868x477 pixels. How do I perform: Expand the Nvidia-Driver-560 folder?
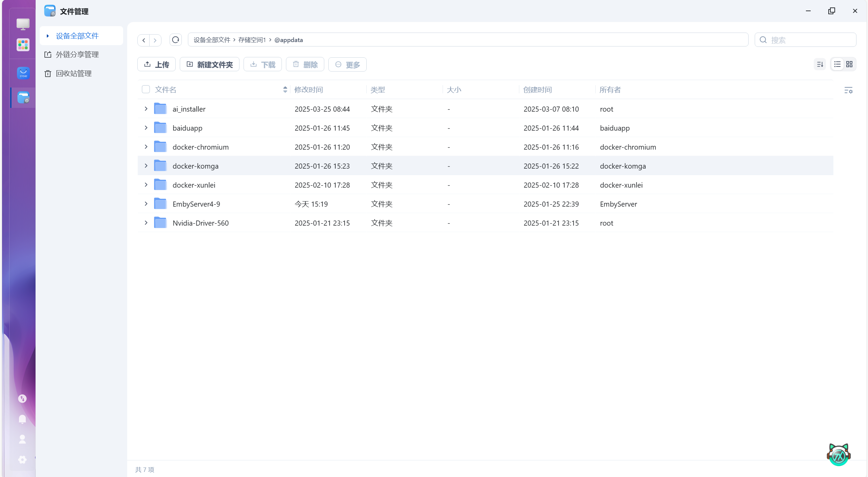click(146, 223)
